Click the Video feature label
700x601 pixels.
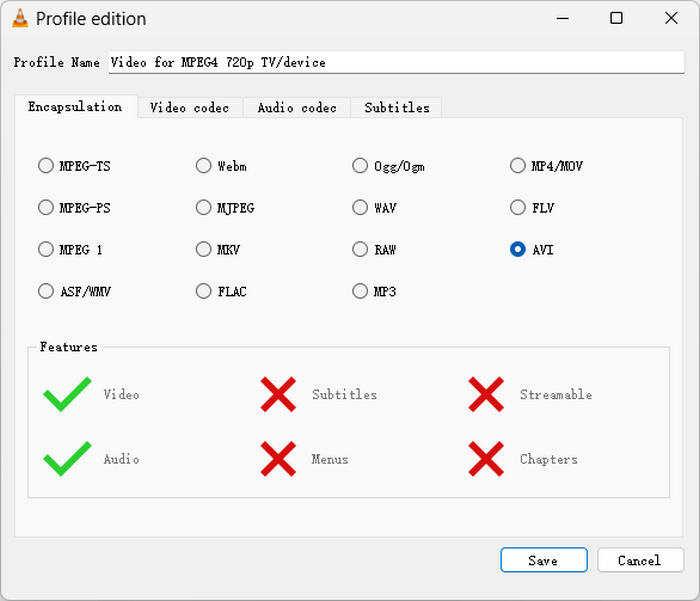121,394
